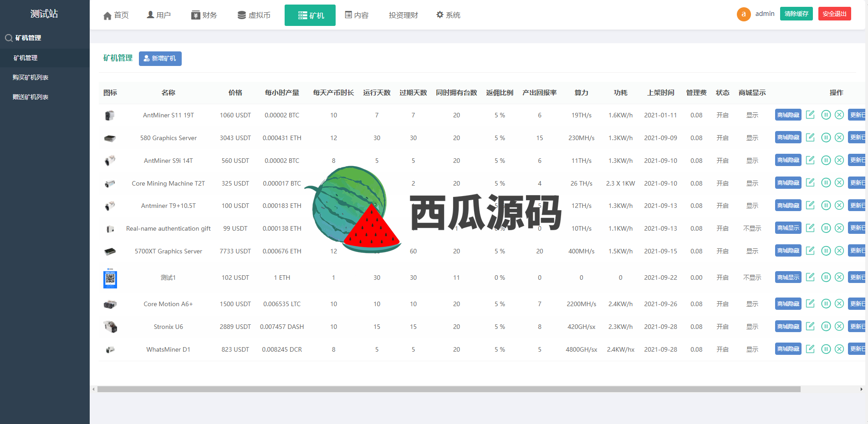Click the scrollbar right arrow
Image resolution: width=868 pixels, height=424 pixels.
pos(862,389)
